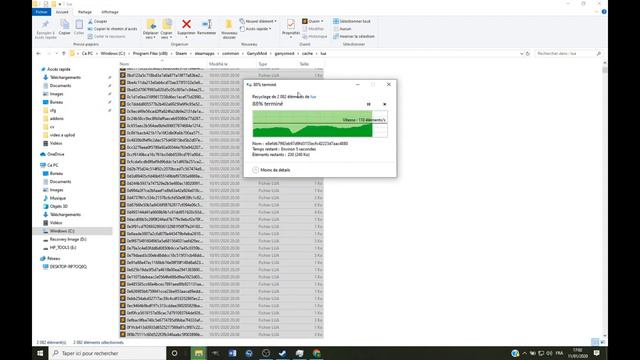Cancel the recycling operation with X button
The image size is (640, 360).
[x=384, y=104]
